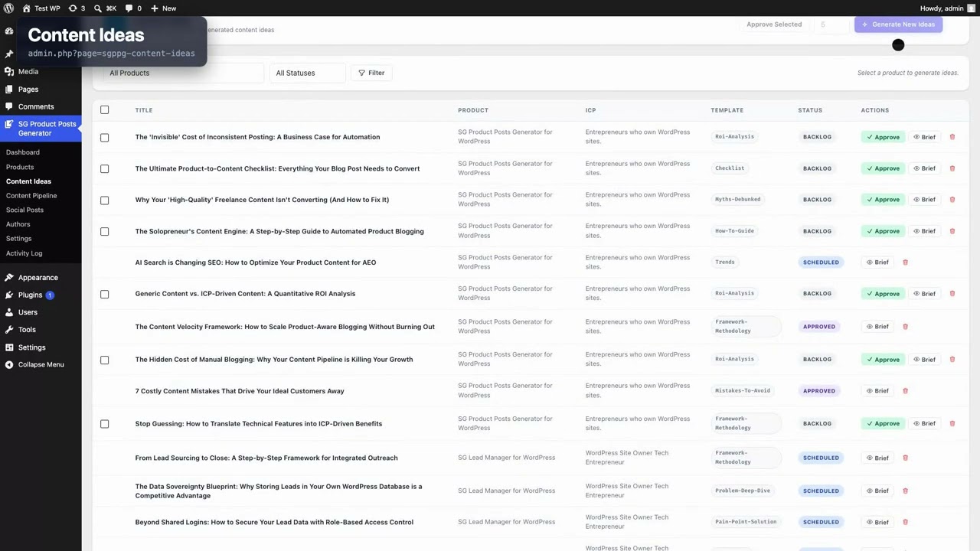Open the updates icon showing 3
Viewport: 980px width, 551px height.
[73, 8]
